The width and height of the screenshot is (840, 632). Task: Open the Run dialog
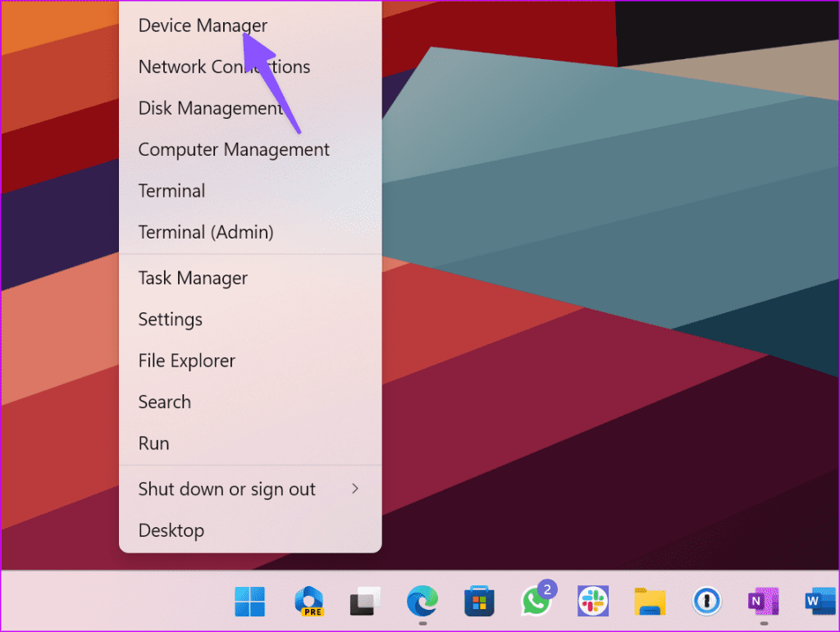[x=153, y=443]
